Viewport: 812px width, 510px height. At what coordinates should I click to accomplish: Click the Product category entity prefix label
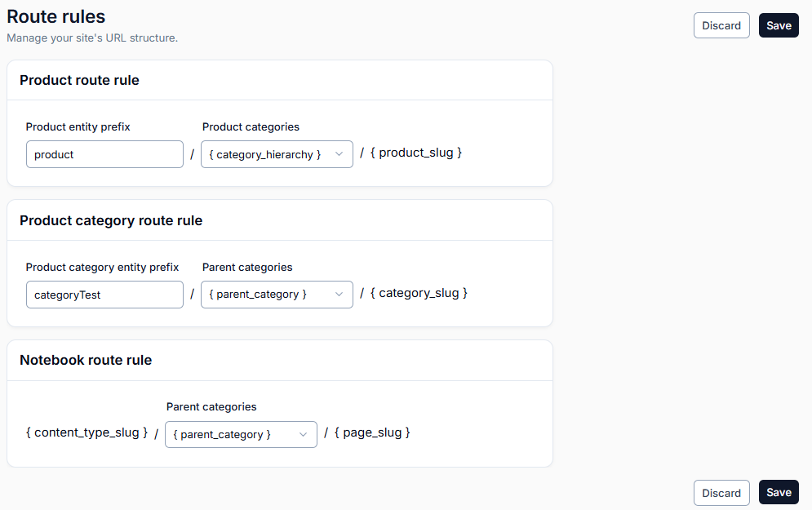(x=102, y=267)
